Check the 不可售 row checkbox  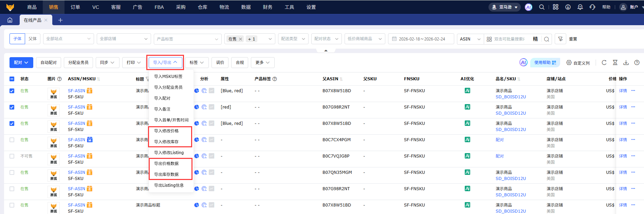click(12, 156)
